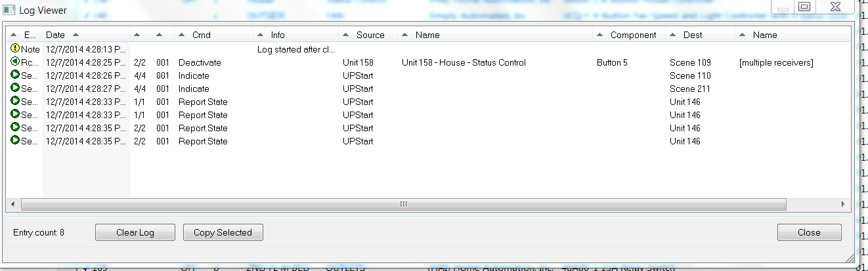
Task: Select the Unit 158 House Status Control row
Action: tap(463, 62)
